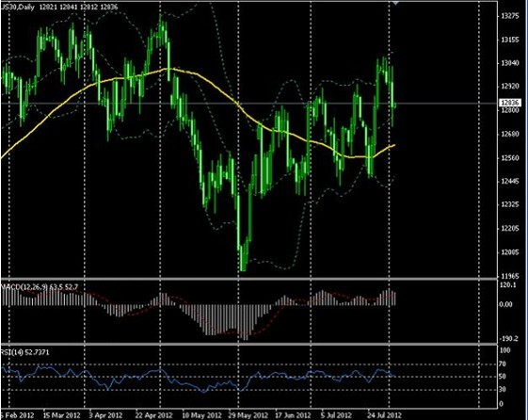Click the separator between MACD and RSI panels
528x420 pixels.
[x=249, y=345]
